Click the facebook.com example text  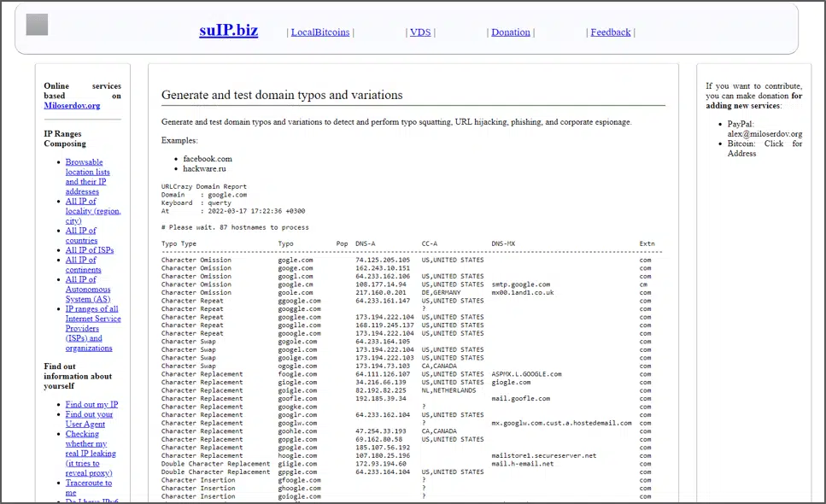[x=208, y=159]
